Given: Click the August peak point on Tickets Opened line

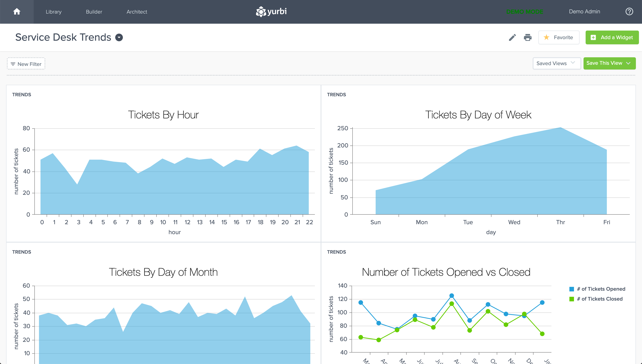Looking at the screenshot, I should pyautogui.click(x=452, y=296).
